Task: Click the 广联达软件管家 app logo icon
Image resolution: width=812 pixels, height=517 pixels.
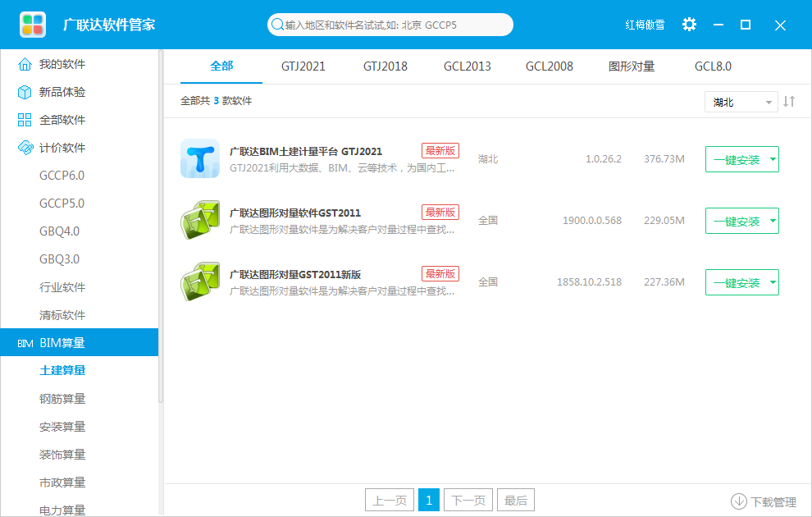Action: (x=33, y=25)
